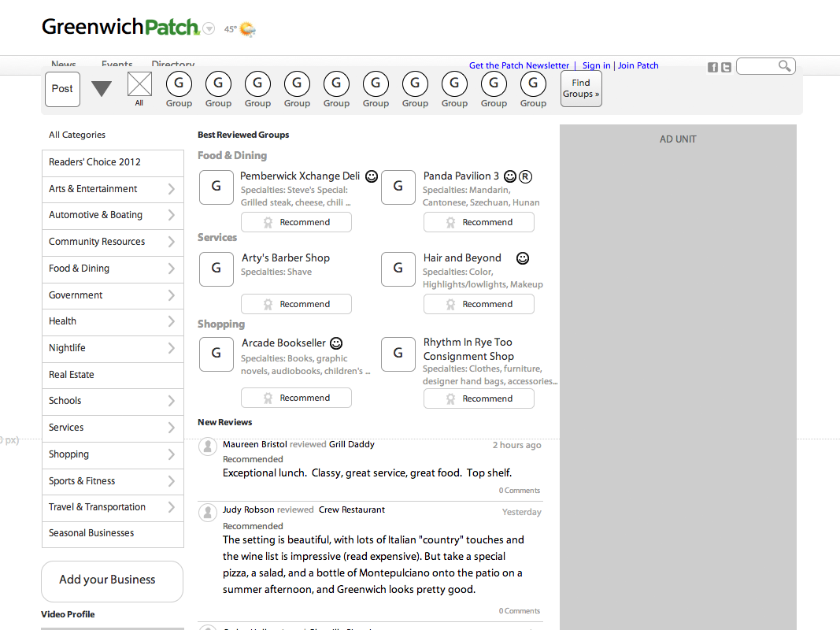The width and height of the screenshot is (840, 630).
Task: Click the Find Groups button
Action: 581,89
